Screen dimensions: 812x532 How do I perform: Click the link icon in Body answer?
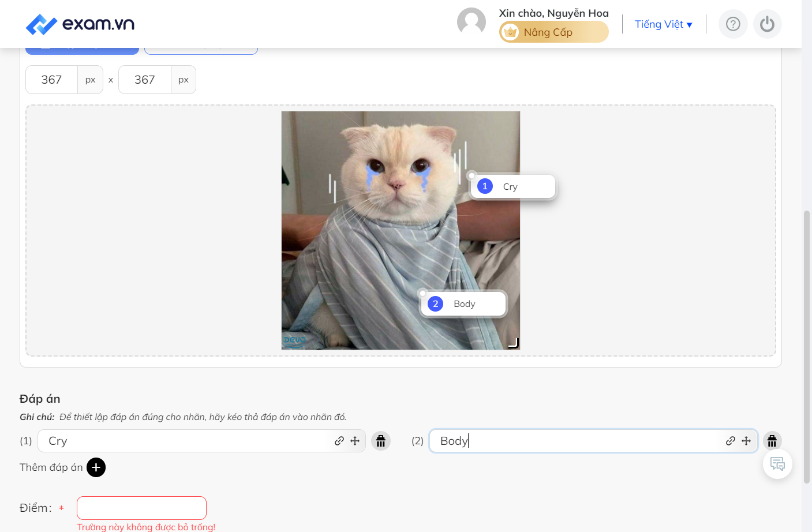click(731, 441)
